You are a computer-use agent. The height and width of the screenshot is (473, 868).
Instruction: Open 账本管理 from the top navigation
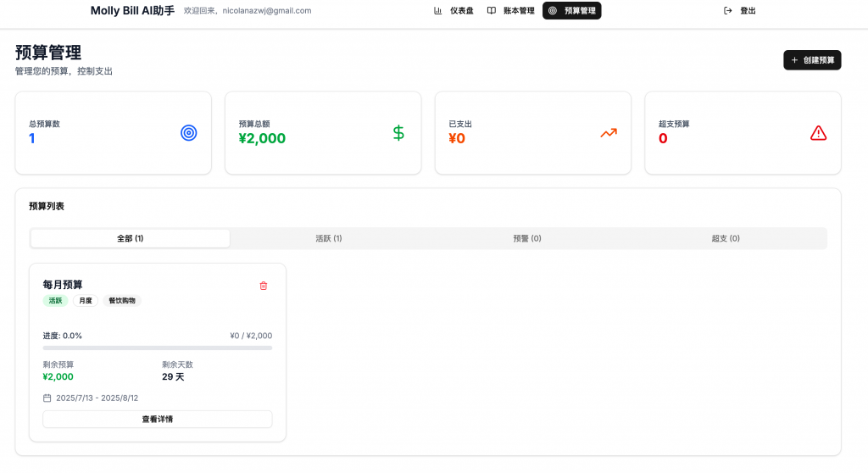511,11
